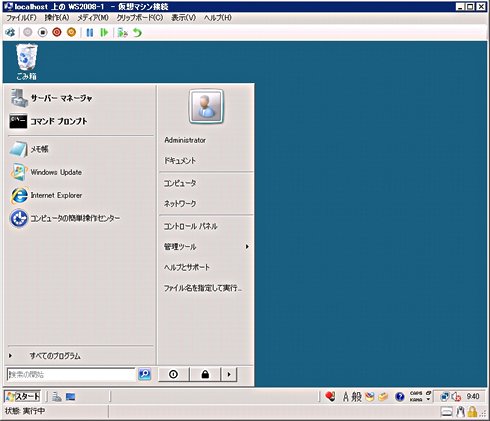Click the IME dictionary tool icon
Screen dimensions: 490x421
click(x=383, y=397)
